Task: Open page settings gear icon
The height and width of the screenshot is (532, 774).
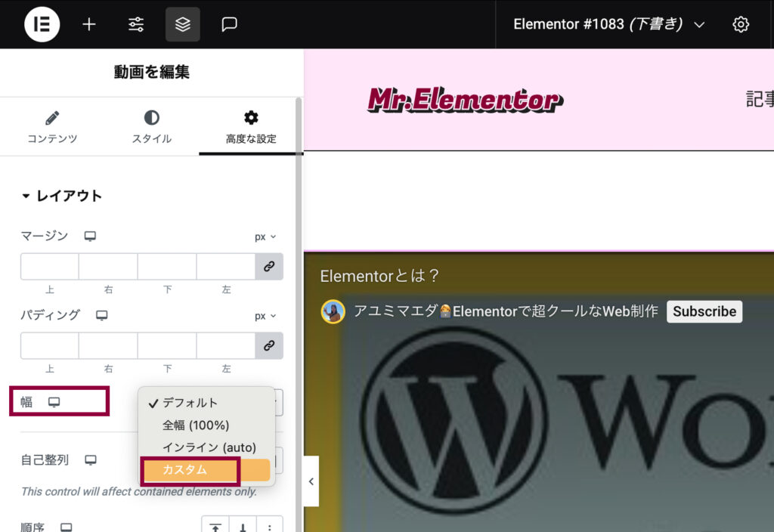Action: coord(741,24)
